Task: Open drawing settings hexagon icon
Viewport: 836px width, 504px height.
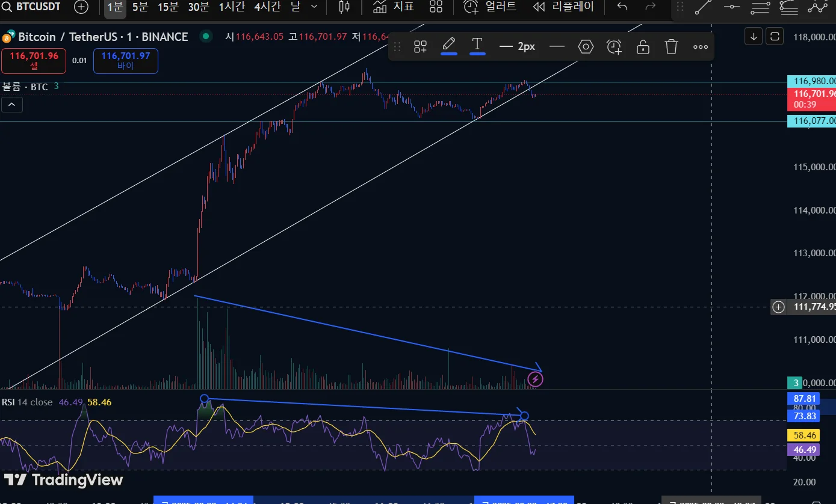Action: coord(586,46)
